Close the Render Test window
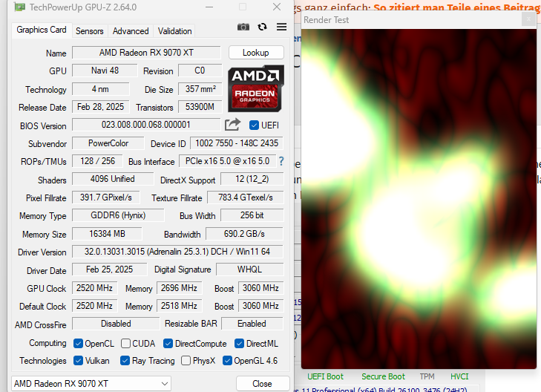 click(528, 19)
